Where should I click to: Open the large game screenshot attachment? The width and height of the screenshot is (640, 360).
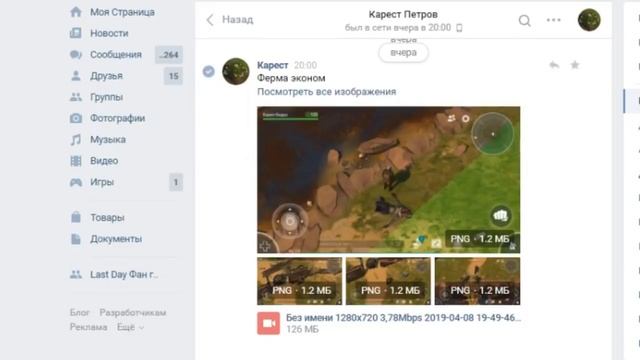[x=389, y=180]
